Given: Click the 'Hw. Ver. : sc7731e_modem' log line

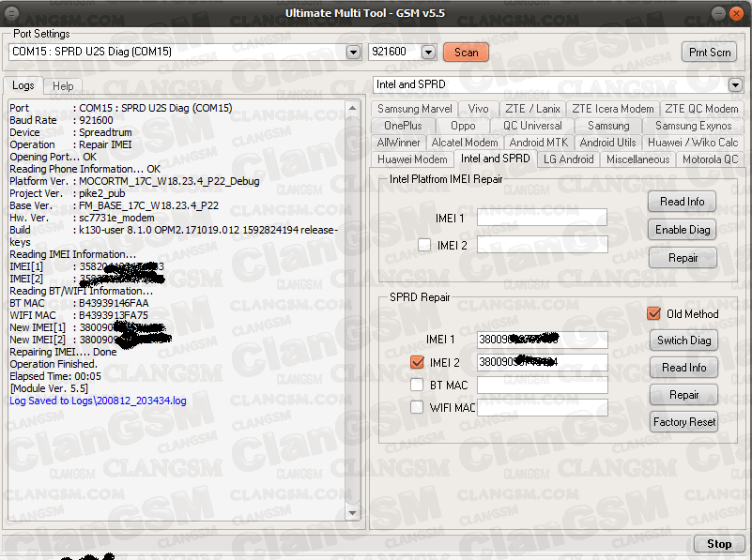Looking at the screenshot, I should click(x=82, y=218).
